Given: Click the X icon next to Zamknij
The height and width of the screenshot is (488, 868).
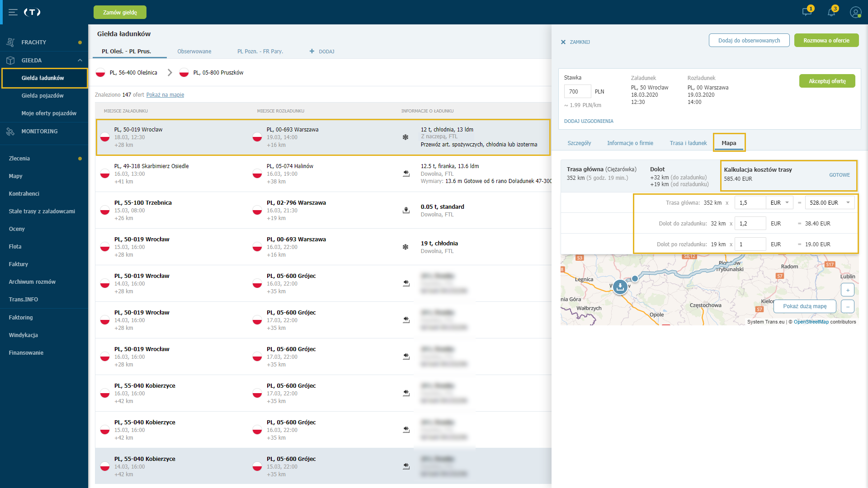Looking at the screenshot, I should (563, 42).
